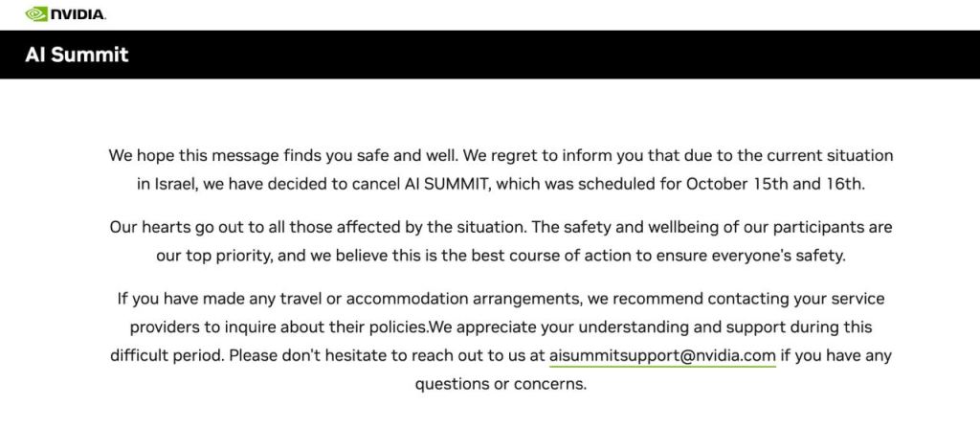The image size is (980, 428).
Task: Click the AI Summit page title
Action: pos(77,55)
